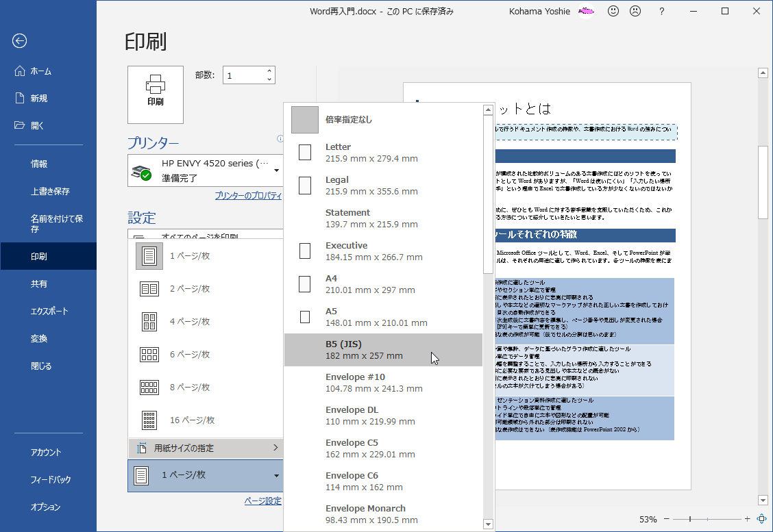This screenshot has width=773, height=532.
Task: Click the Kohama Yoshie account avatar
Action: tap(586, 11)
